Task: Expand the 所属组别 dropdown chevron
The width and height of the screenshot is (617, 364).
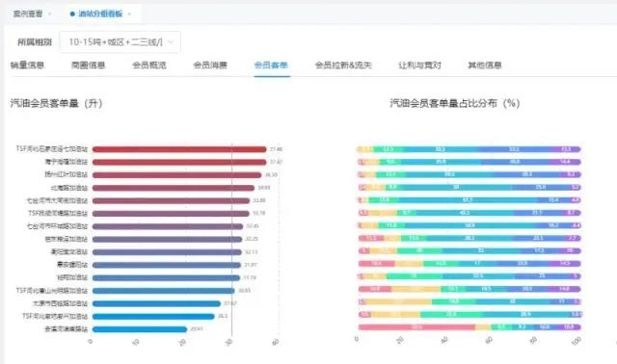Action: pyautogui.click(x=171, y=42)
